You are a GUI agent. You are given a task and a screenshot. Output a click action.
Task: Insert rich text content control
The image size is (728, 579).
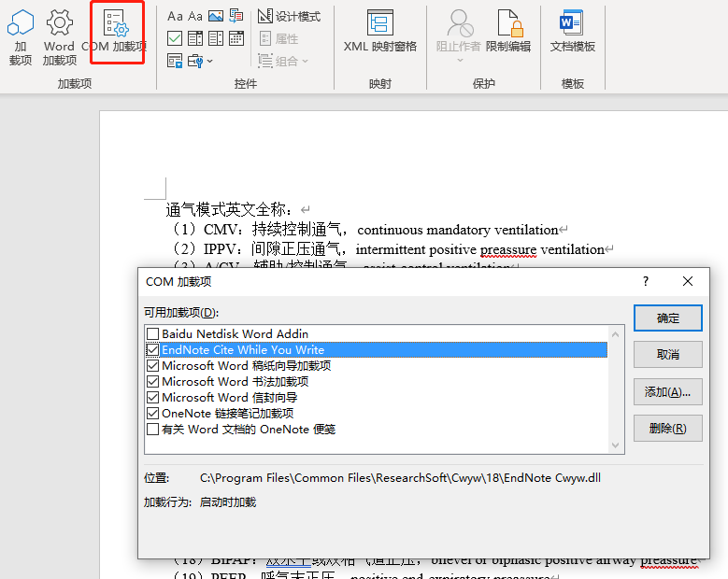(175, 16)
